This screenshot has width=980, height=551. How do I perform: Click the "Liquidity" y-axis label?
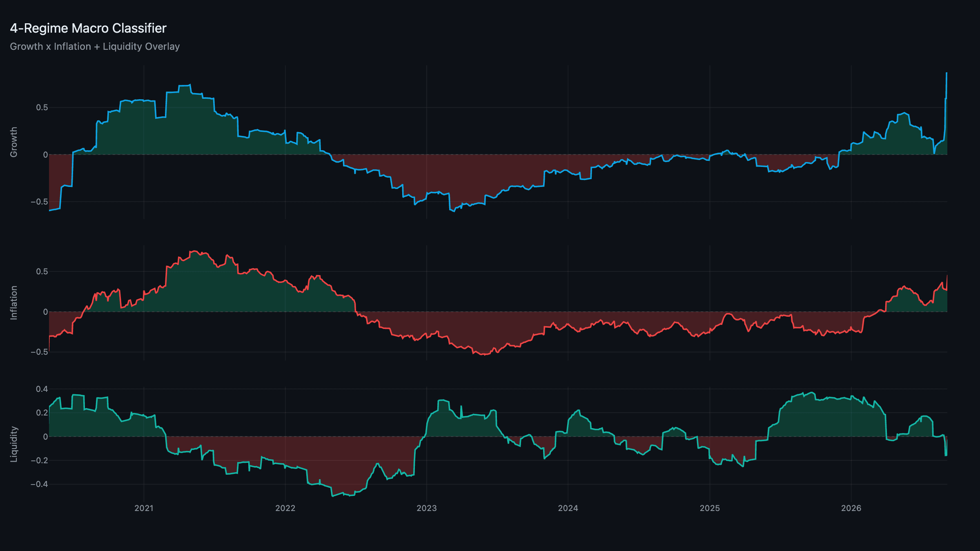(14, 444)
